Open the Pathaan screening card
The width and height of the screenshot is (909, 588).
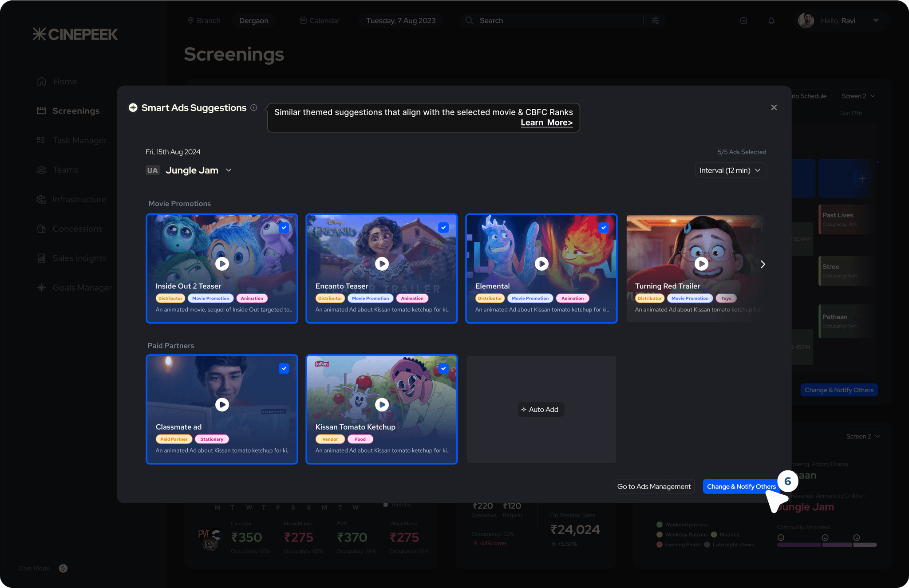point(846,321)
